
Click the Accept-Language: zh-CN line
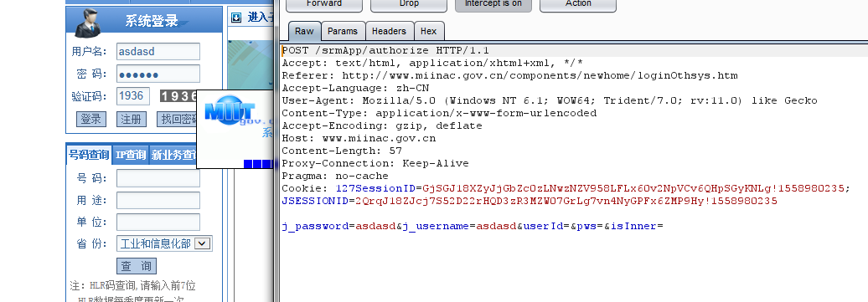pyautogui.click(x=355, y=88)
